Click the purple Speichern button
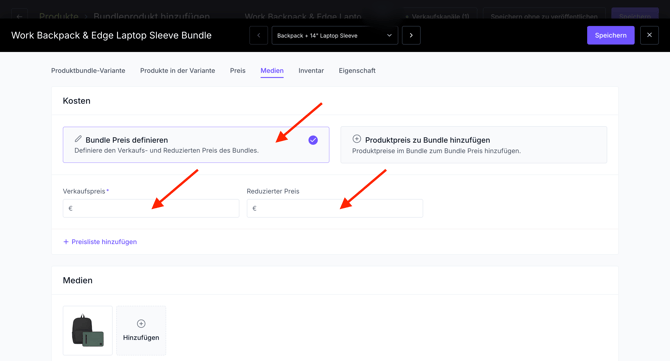Screen dimensions: 670x361 pos(611,35)
